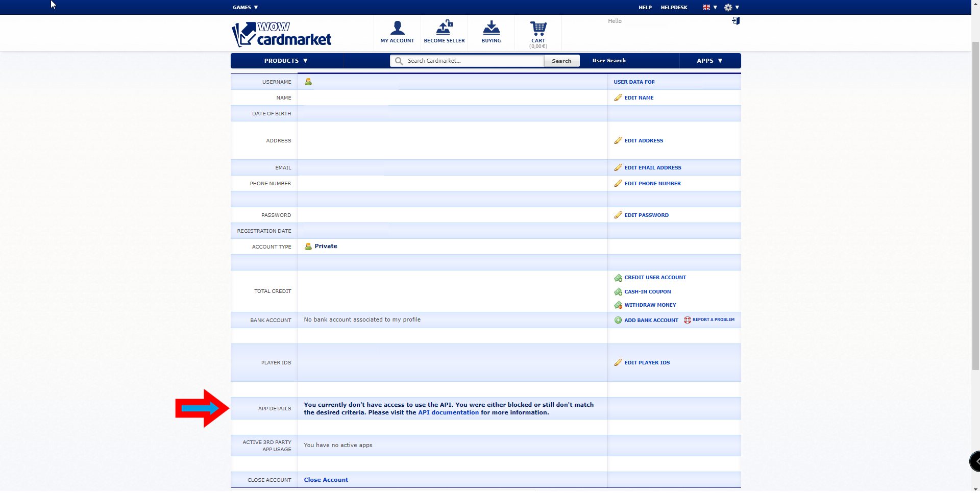Click the Cardmarket logo
Image resolution: width=980 pixels, height=493 pixels.
282,34
